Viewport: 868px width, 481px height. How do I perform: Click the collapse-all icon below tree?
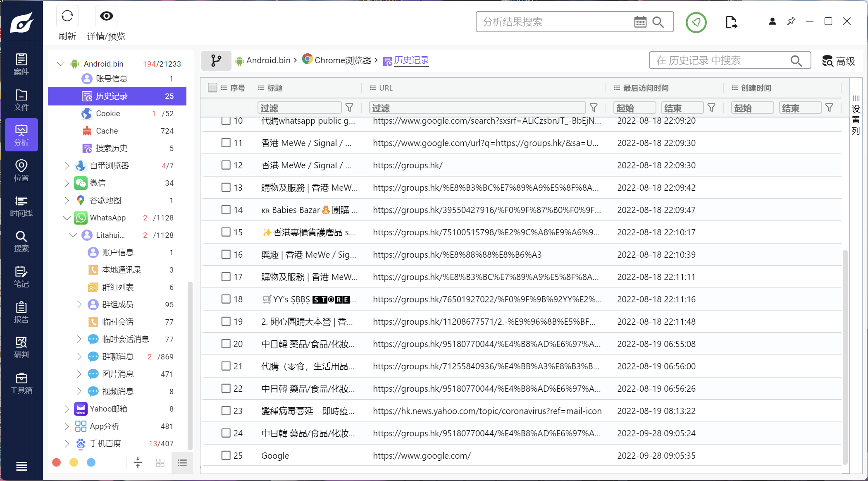coord(138,462)
